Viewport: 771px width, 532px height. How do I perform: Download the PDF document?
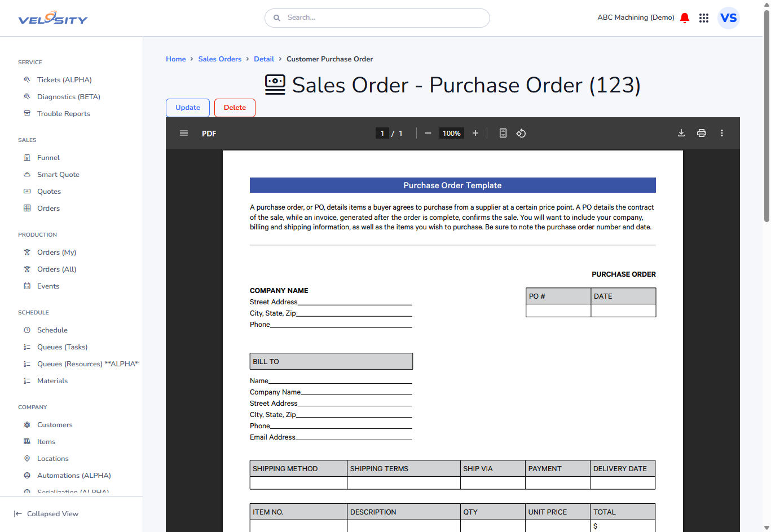681,133
